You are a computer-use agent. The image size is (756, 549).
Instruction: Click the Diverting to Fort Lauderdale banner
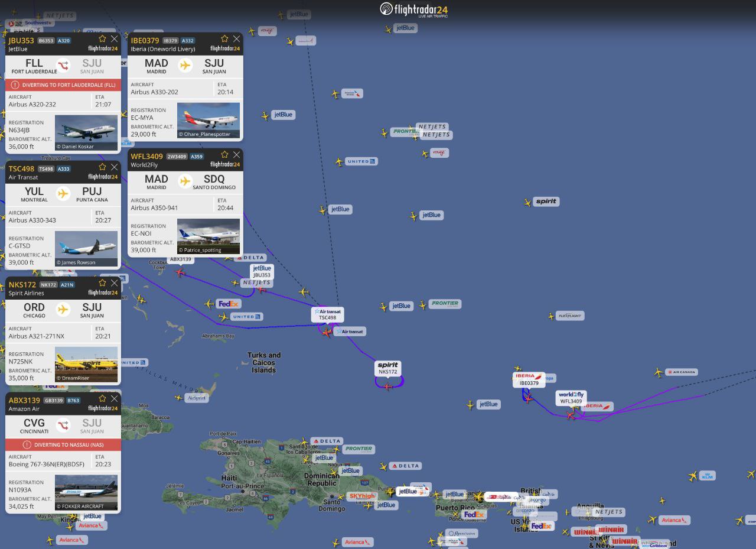click(63, 85)
